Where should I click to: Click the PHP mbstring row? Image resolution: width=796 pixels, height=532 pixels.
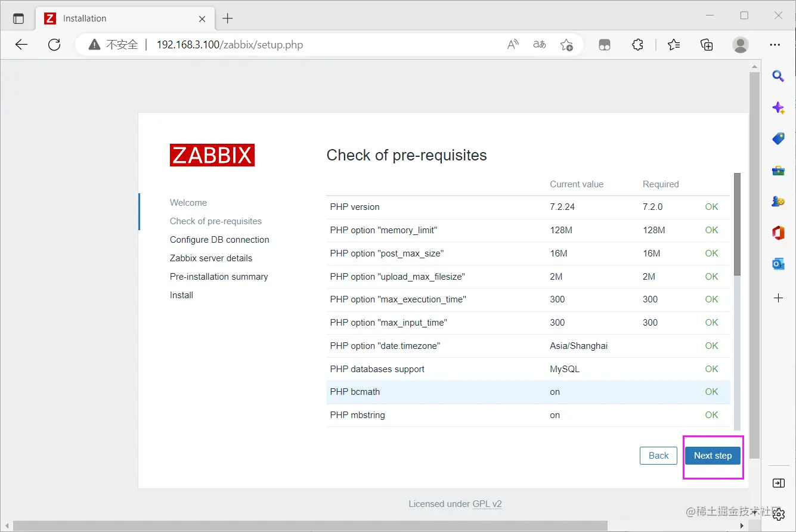528,415
